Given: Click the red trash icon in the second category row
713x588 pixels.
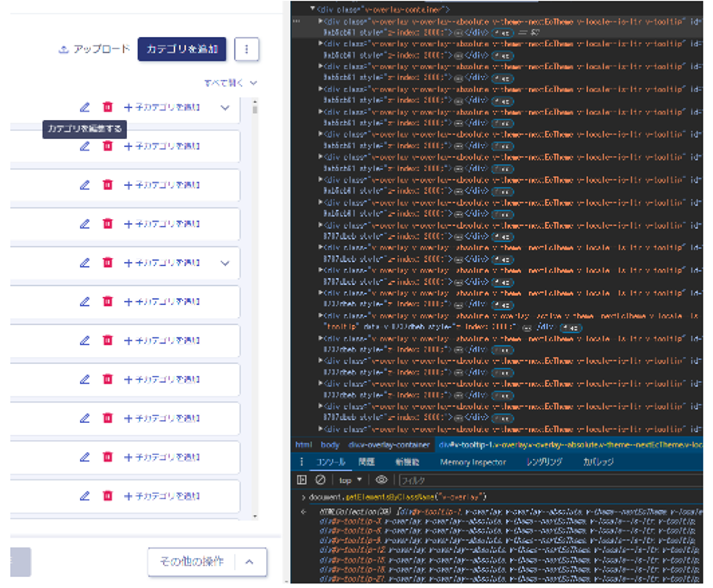Looking at the screenshot, I should pyautogui.click(x=107, y=146).
